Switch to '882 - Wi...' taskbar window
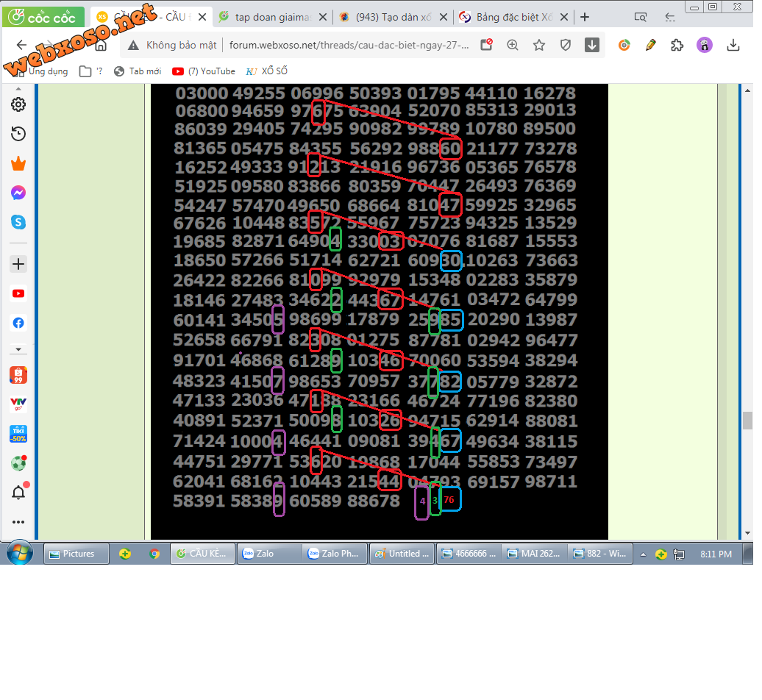762x700 pixels. [601, 554]
